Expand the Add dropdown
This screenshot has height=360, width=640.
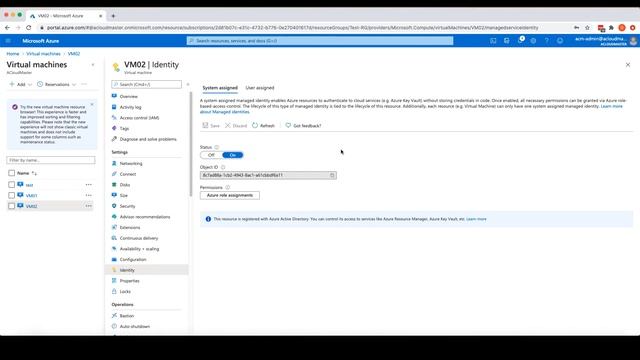tap(20, 84)
